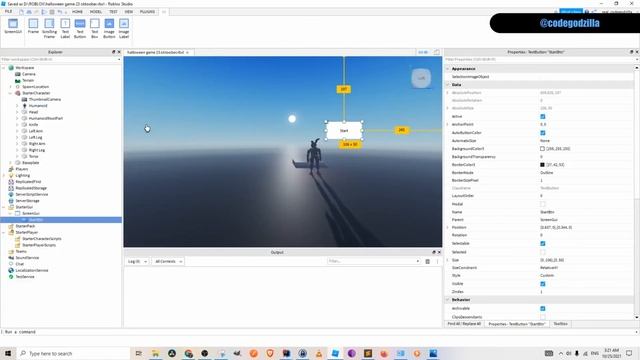The image size is (640, 360).
Task: Insert a Text Label element
Action: [65, 28]
